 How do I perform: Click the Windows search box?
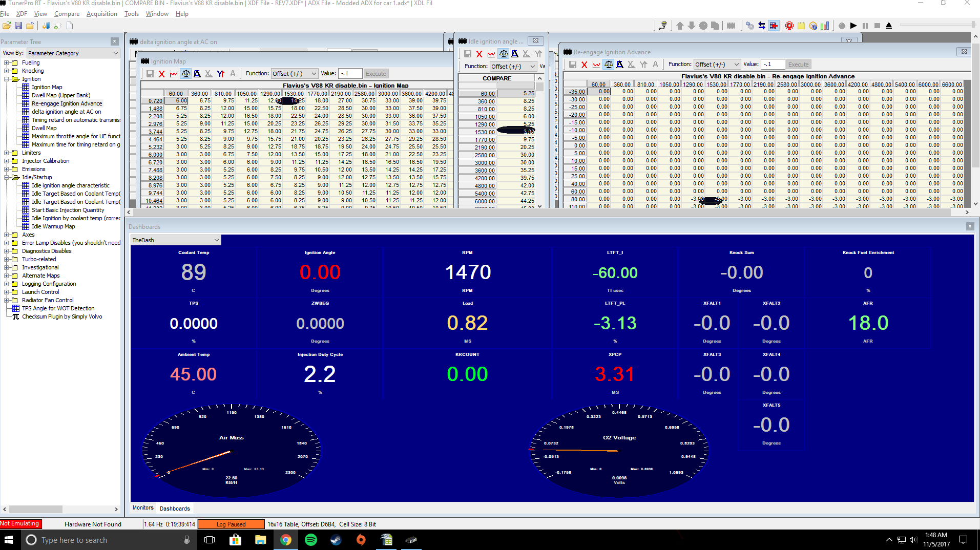point(109,540)
